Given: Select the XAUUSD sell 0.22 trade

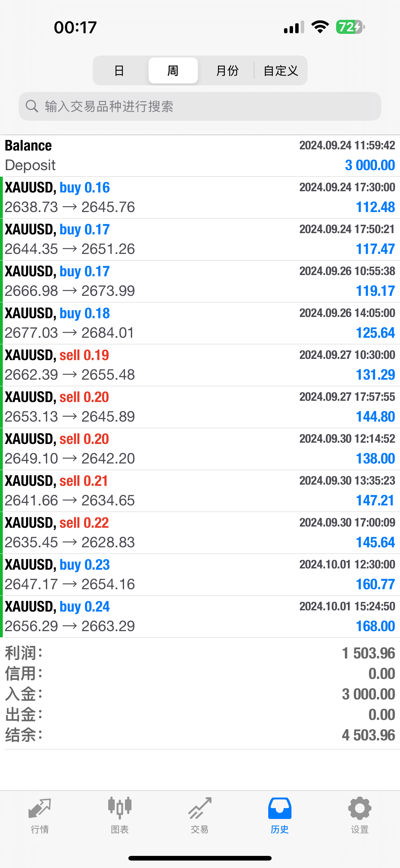Looking at the screenshot, I should pyautogui.click(x=200, y=533).
